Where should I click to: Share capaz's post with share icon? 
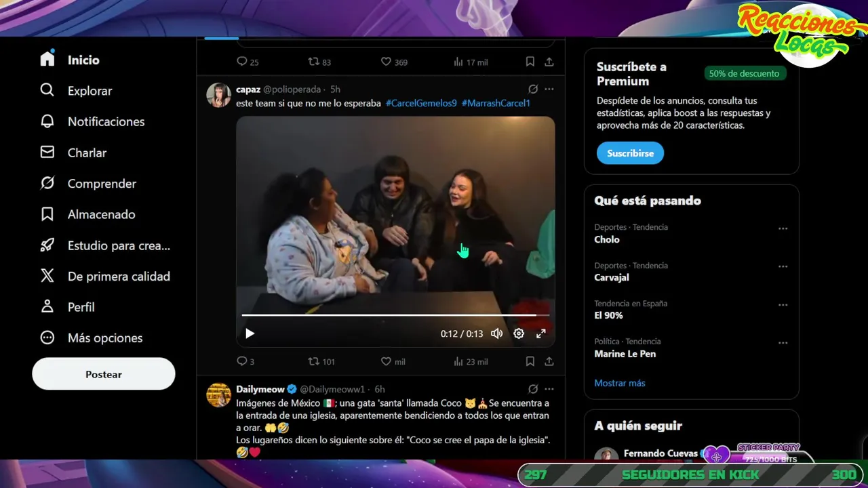click(549, 361)
